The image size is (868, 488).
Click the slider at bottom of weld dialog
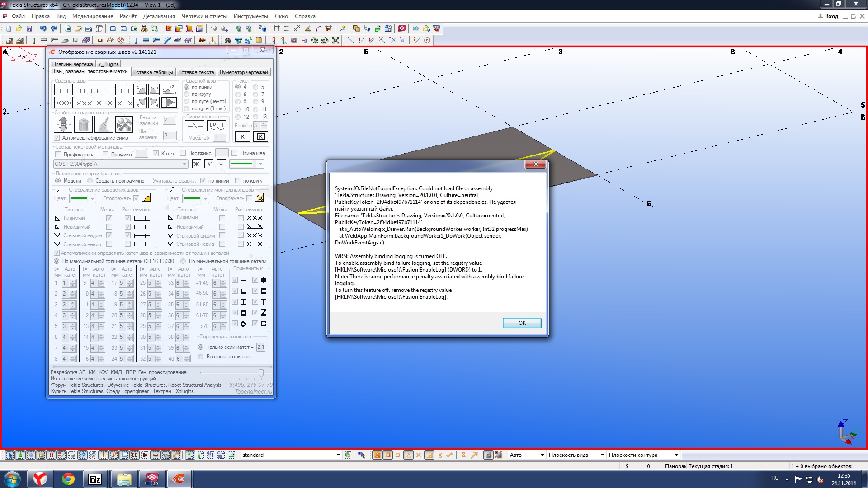click(261, 373)
